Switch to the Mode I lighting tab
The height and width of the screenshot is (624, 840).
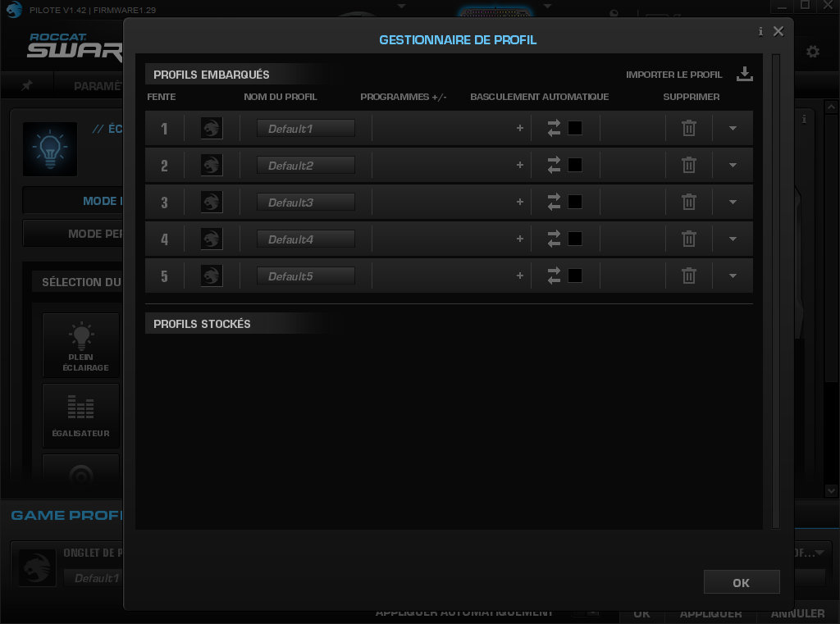click(x=73, y=201)
